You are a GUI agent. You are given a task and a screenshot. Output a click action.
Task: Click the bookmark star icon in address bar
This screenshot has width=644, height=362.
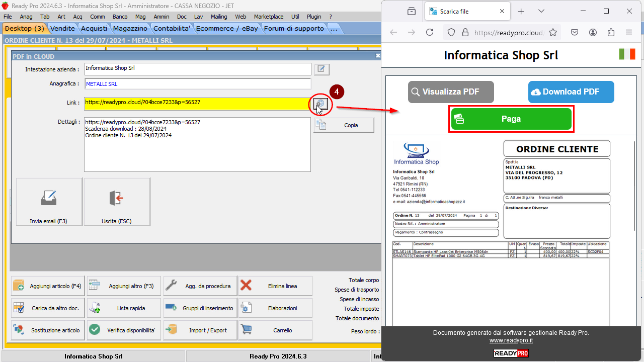pyautogui.click(x=553, y=32)
